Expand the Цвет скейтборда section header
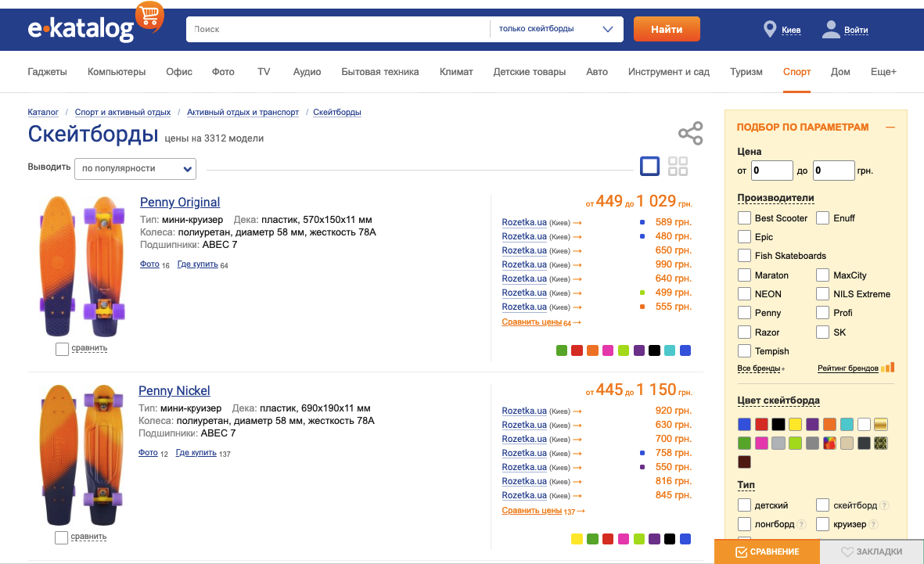The height and width of the screenshot is (564, 924). pyautogui.click(x=778, y=401)
